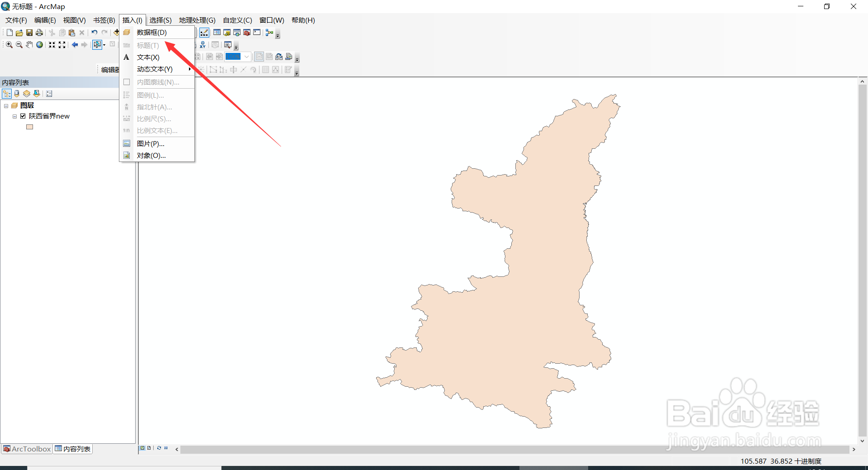This screenshot has width=868, height=470.
Task: Open the 动态文本(Y) submenu
Action: pos(154,69)
